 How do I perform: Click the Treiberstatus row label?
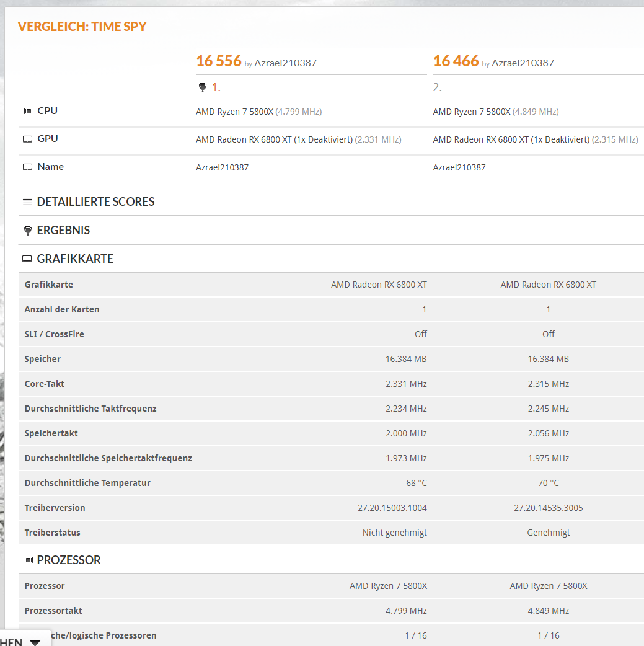pos(52,533)
